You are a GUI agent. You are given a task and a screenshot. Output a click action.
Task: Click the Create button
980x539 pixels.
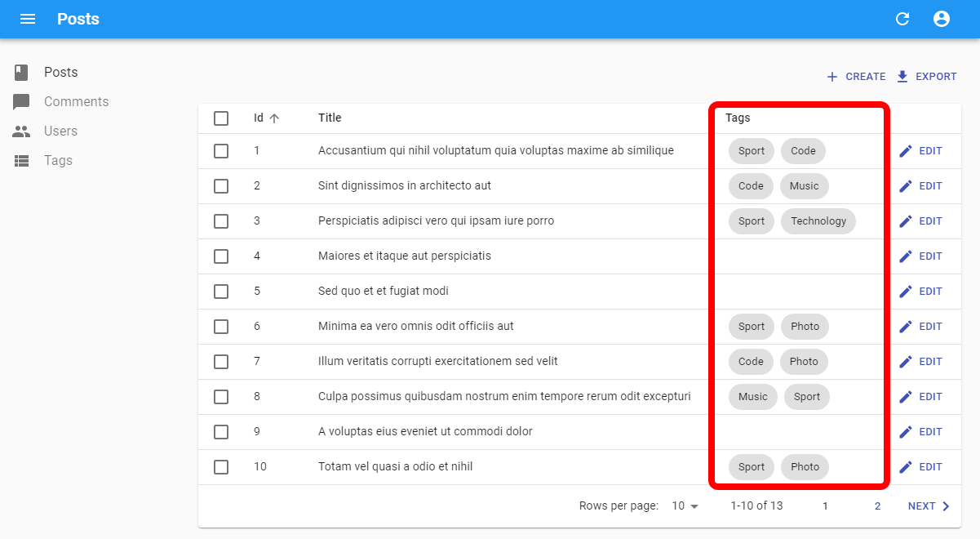(856, 77)
